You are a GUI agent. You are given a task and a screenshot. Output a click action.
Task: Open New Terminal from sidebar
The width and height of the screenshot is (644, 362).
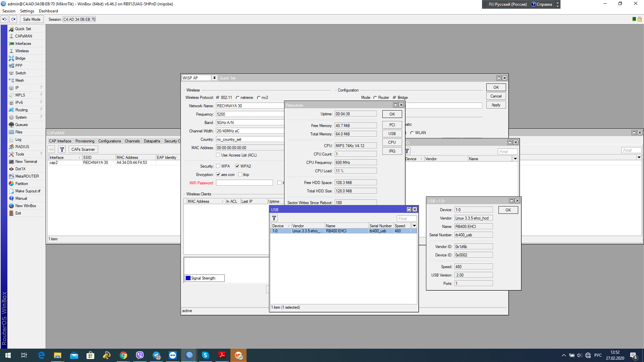(26, 162)
